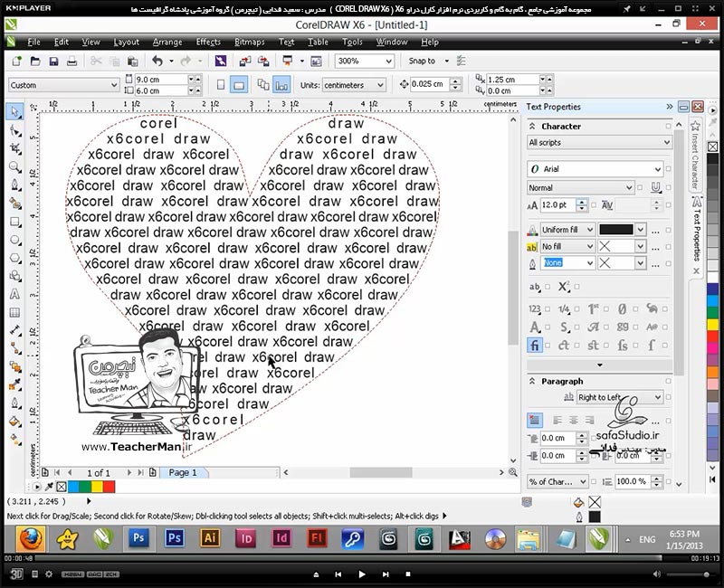
Task: Select the Ellipse tool in toolbox
Action: coord(15,240)
